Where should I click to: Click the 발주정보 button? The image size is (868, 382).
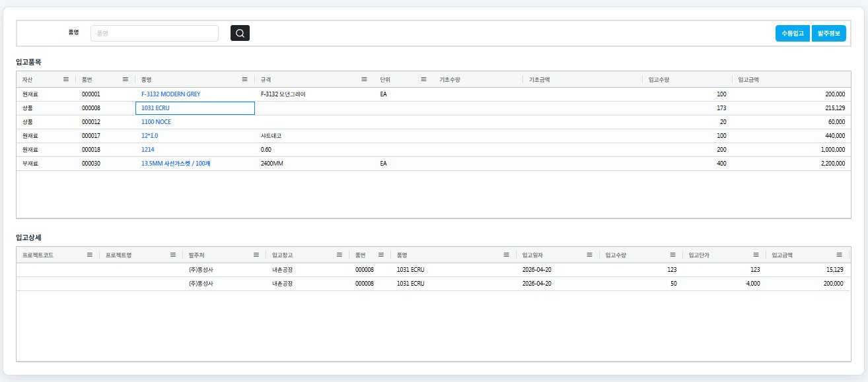click(828, 33)
